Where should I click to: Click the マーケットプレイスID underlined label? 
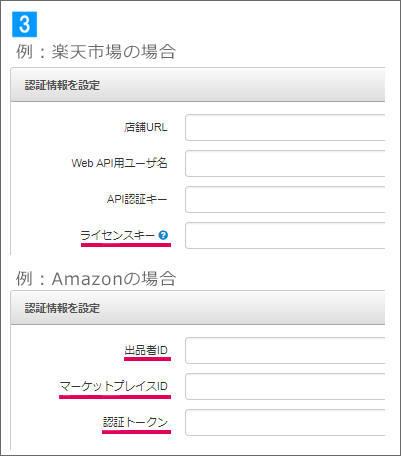[x=113, y=386]
